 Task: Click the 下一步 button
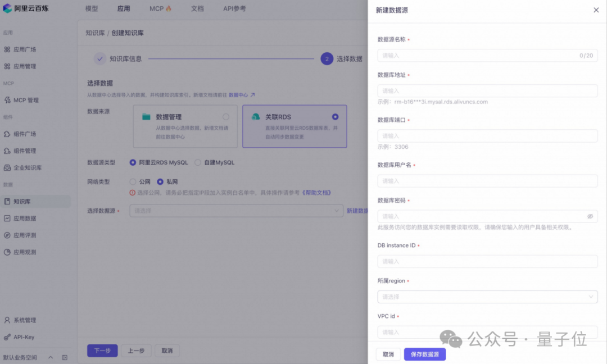coord(102,351)
